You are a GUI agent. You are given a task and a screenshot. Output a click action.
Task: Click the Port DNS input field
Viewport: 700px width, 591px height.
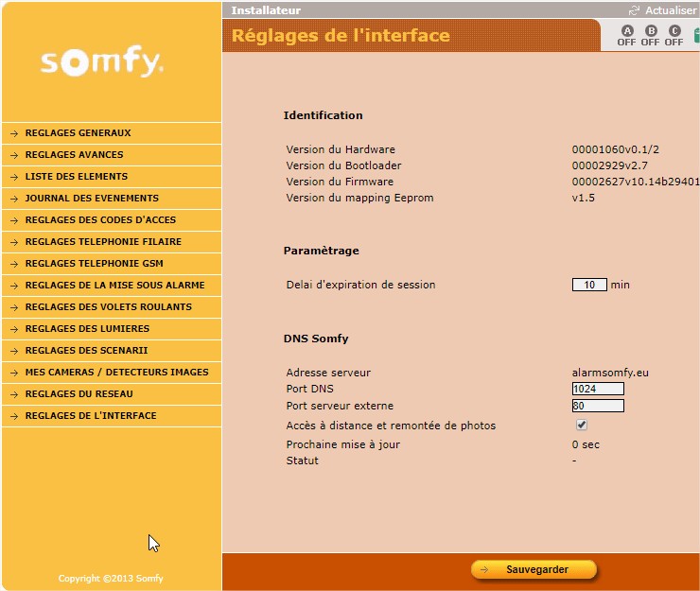[x=598, y=389]
